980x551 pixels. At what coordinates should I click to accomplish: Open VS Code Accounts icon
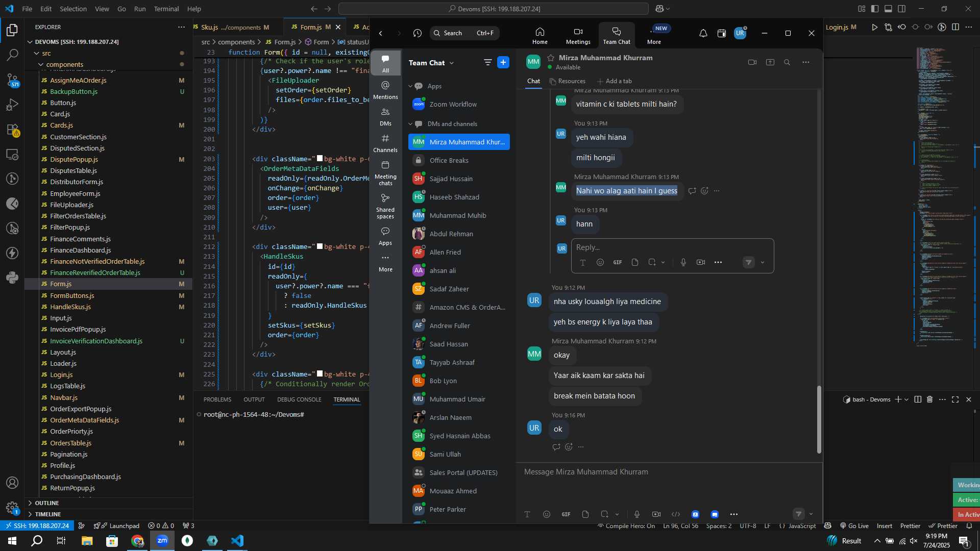[x=12, y=483]
